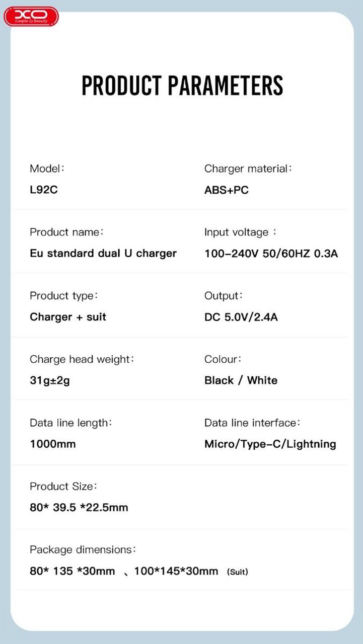Select the 1000mm data line length
This screenshot has height=644, width=363.
pyautogui.click(x=53, y=444)
